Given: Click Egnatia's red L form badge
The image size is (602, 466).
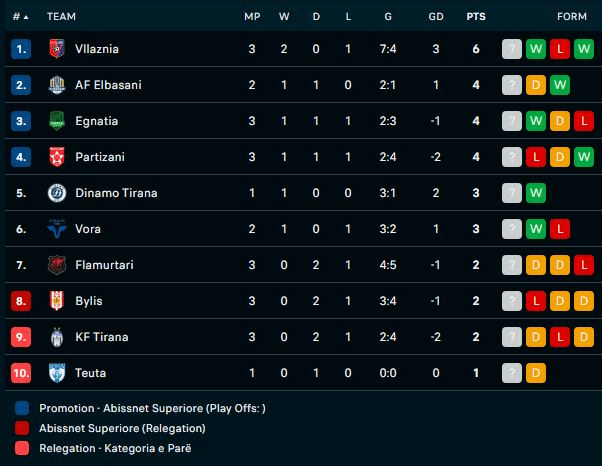Looking at the screenshot, I should (x=584, y=121).
